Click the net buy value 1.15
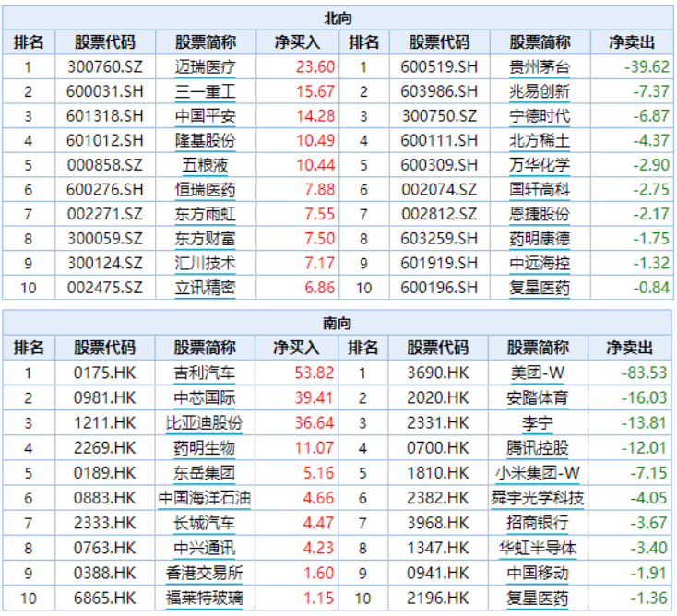This screenshot has width=677, height=616. [x=318, y=598]
